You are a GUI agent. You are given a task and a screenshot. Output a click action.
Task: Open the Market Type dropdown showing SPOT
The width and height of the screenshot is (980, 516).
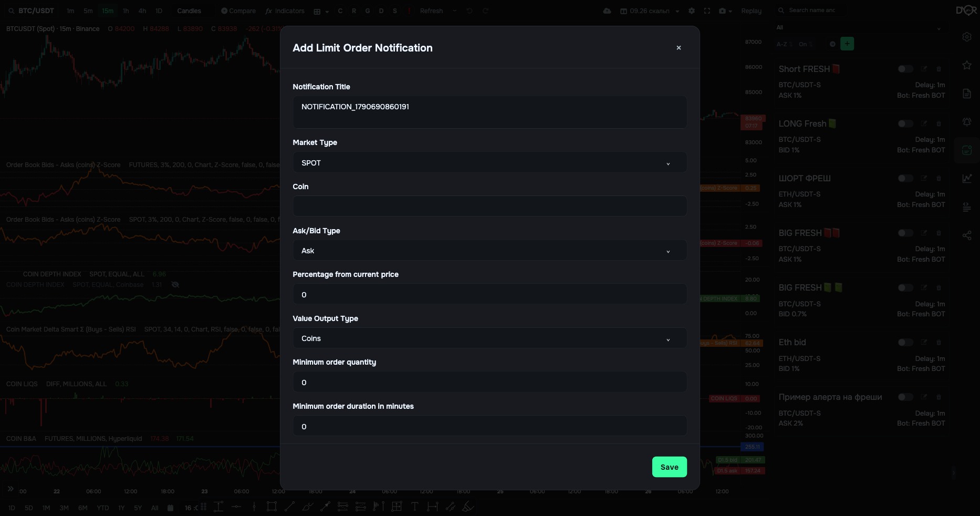[x=489, y=163]
